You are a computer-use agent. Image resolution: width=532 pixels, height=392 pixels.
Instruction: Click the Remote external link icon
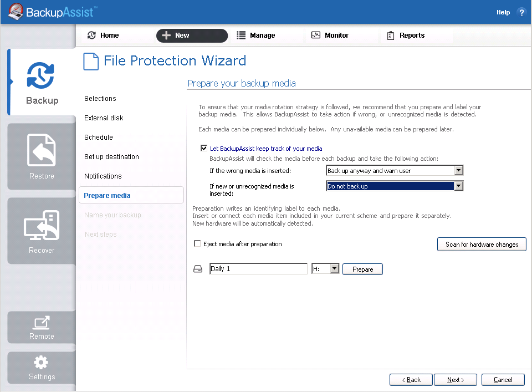coord(42,323)
